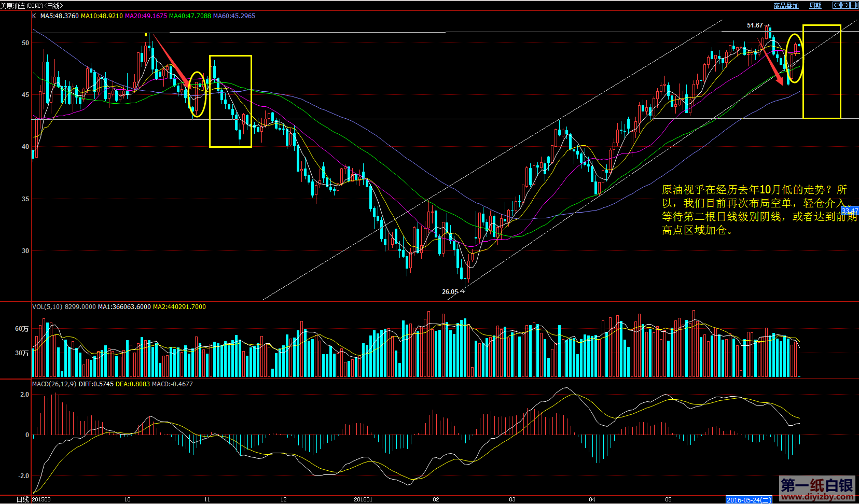Open the 周期 period menu
The height and width of the screenshot is (504, 859).
tap(815, 6)
